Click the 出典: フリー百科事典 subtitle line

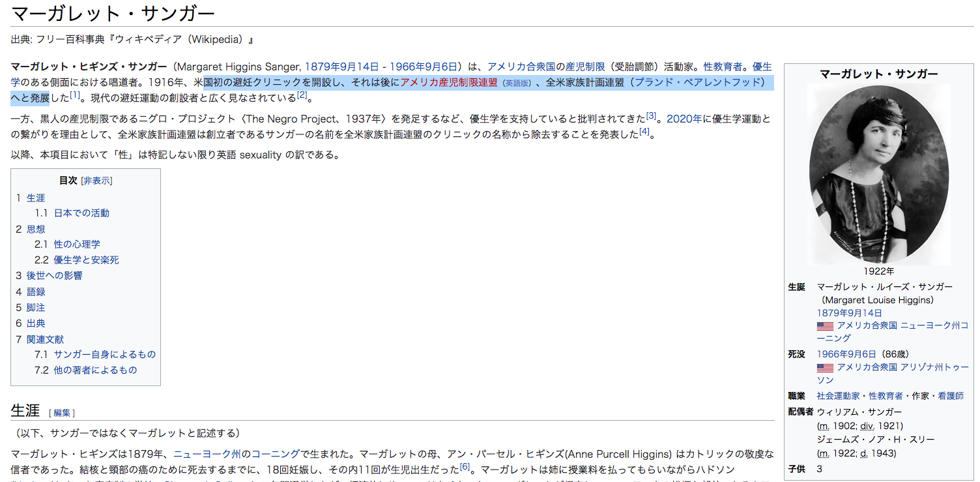132,40
